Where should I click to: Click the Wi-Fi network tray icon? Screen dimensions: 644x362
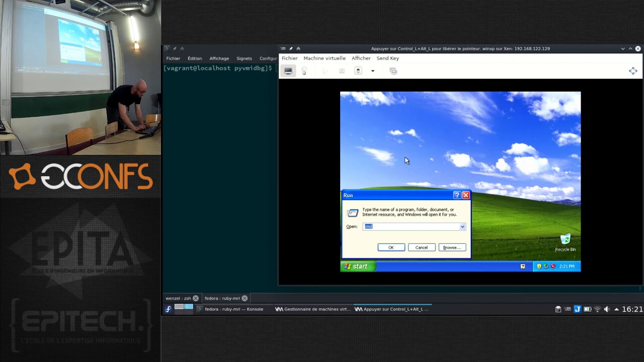click(597, 309)
